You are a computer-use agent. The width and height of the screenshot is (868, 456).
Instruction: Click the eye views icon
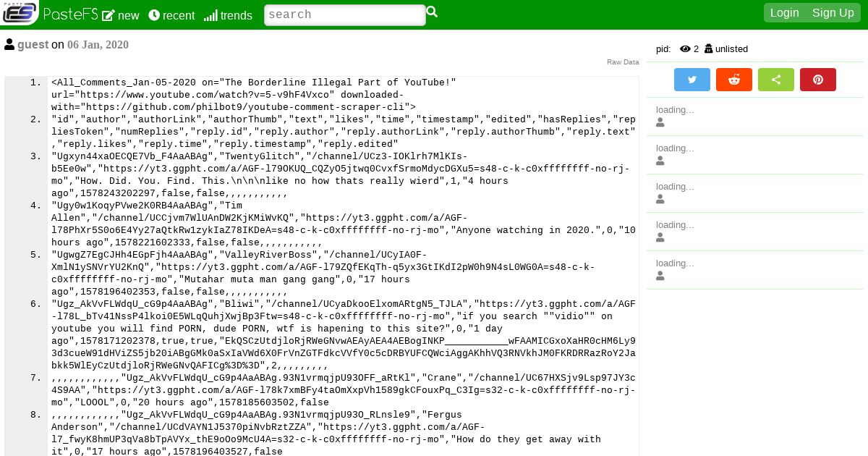point(685,49)
